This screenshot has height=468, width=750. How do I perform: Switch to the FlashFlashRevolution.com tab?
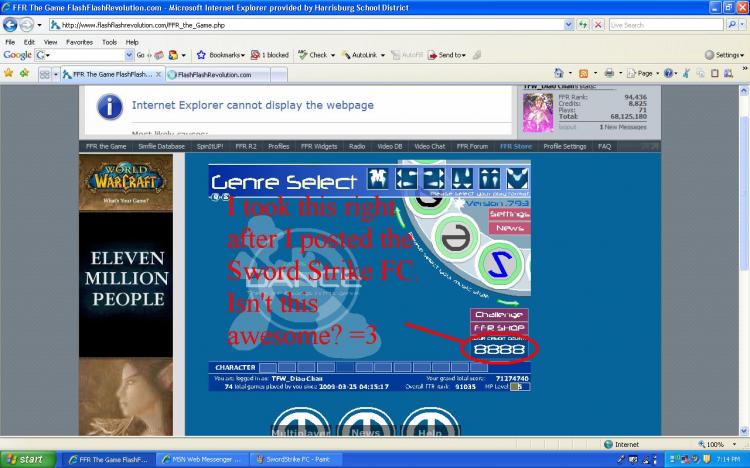point(218,75)
